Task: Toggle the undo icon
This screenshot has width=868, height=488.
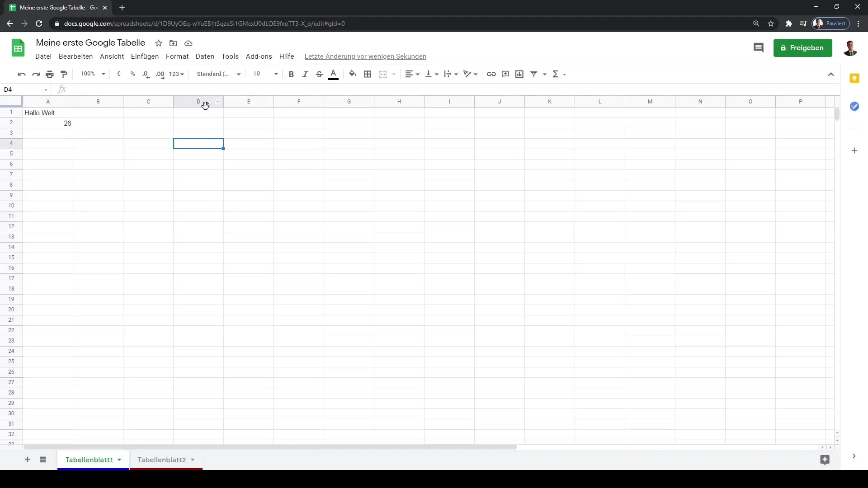Action: click(x=21, y=74)
